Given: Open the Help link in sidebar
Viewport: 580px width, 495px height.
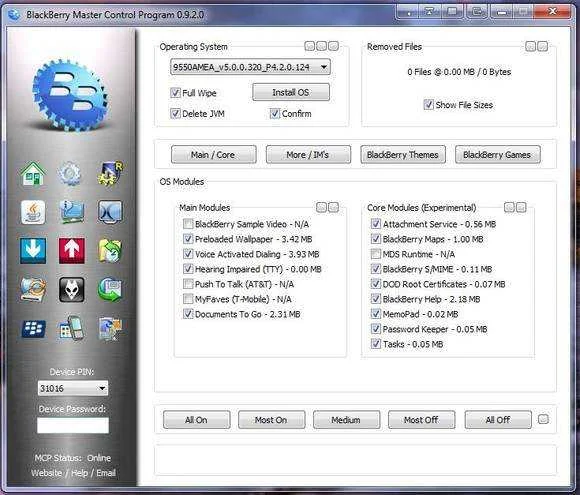Looking at the screenshot, I should pos(80,473).
